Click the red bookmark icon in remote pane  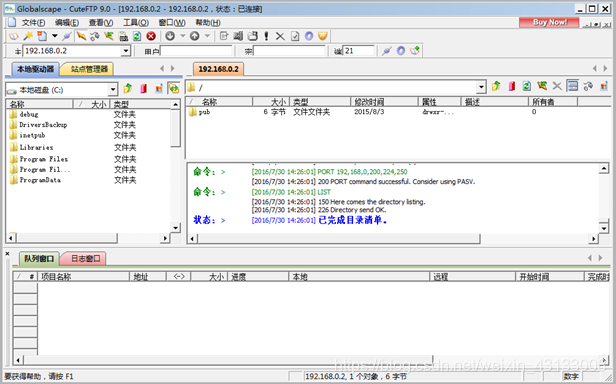512,86
